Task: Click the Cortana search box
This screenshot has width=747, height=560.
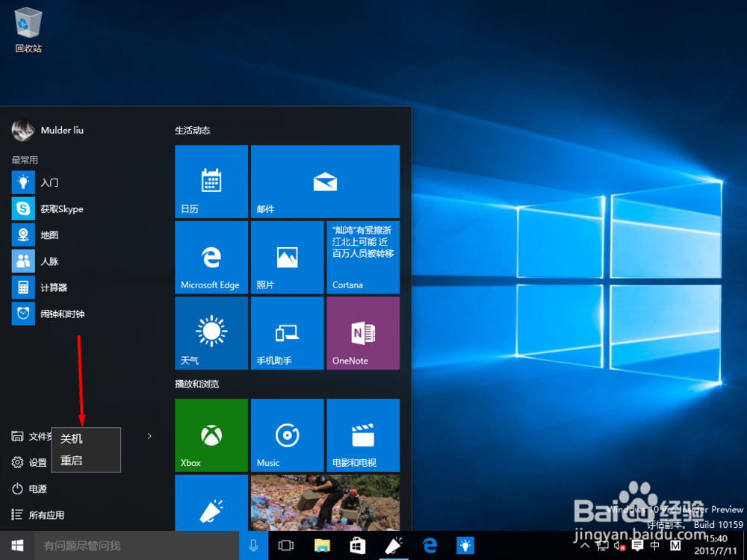Action: [x=137, y=545]
